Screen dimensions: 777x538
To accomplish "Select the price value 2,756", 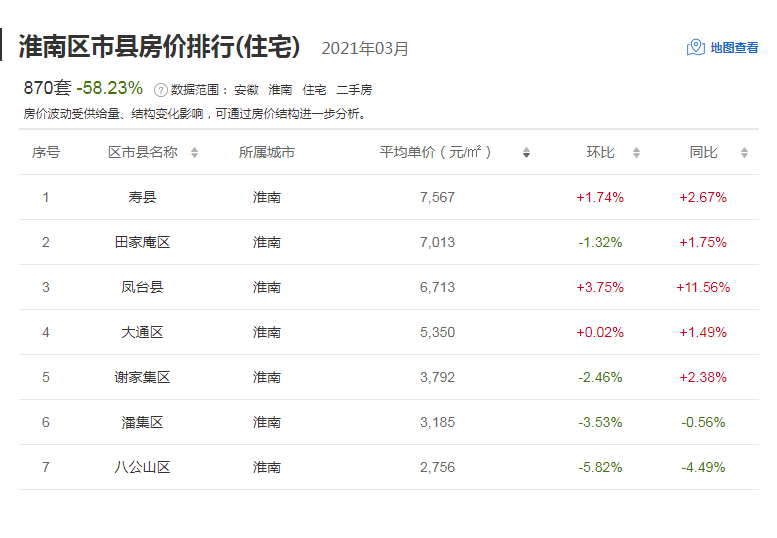I will pos(437,467).
